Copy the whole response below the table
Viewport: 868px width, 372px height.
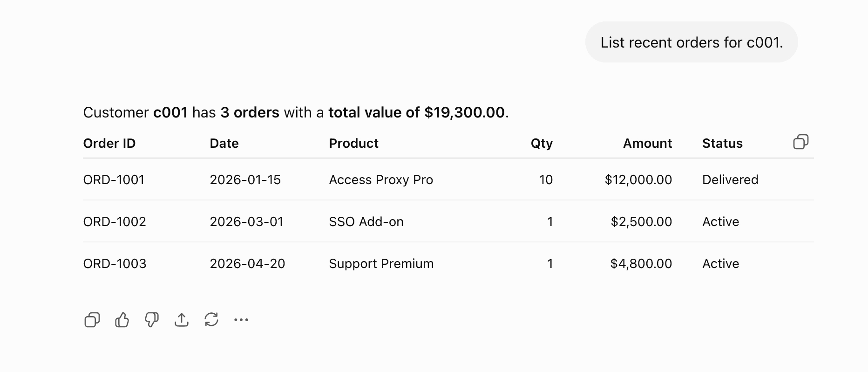[92, 320]
